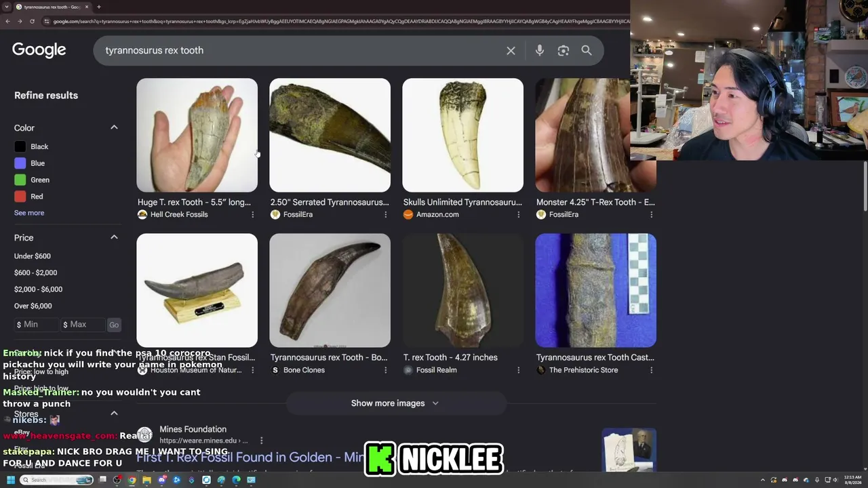Open options menu for The Prehistoric Store result

tap(652, 370)
